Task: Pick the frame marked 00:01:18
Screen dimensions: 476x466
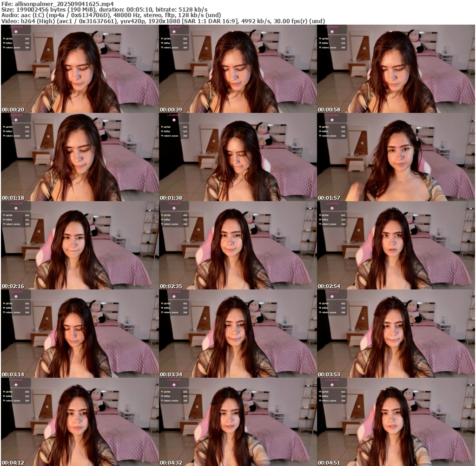Action: coord(80,157)
